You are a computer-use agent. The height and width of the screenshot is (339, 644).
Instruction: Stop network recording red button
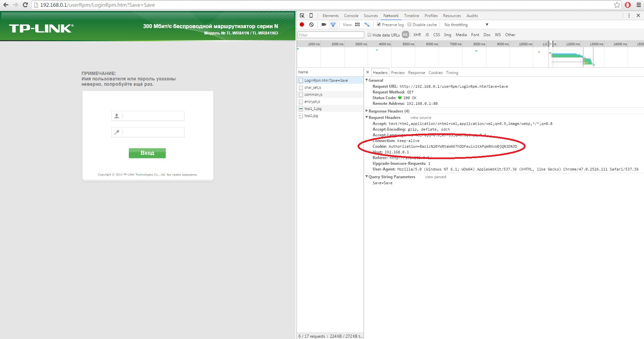pyautogui.click(x=302, y=24)
